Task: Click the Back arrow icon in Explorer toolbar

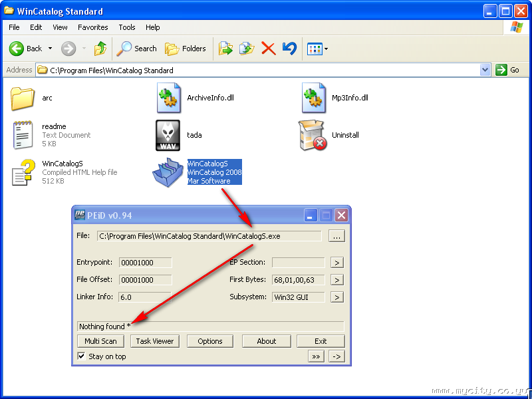Action: click(16, 49)
